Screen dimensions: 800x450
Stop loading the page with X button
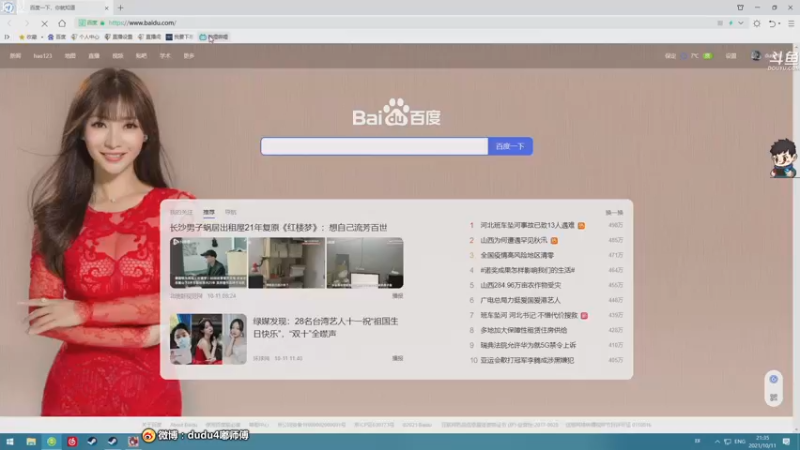(x=44, y=23)
